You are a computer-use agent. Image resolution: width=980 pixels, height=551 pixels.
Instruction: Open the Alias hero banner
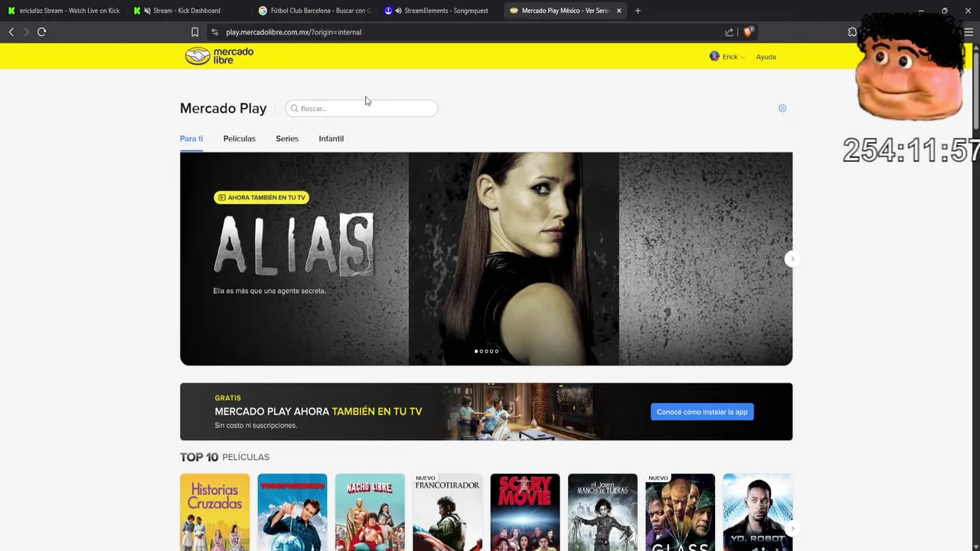(486, 259)
